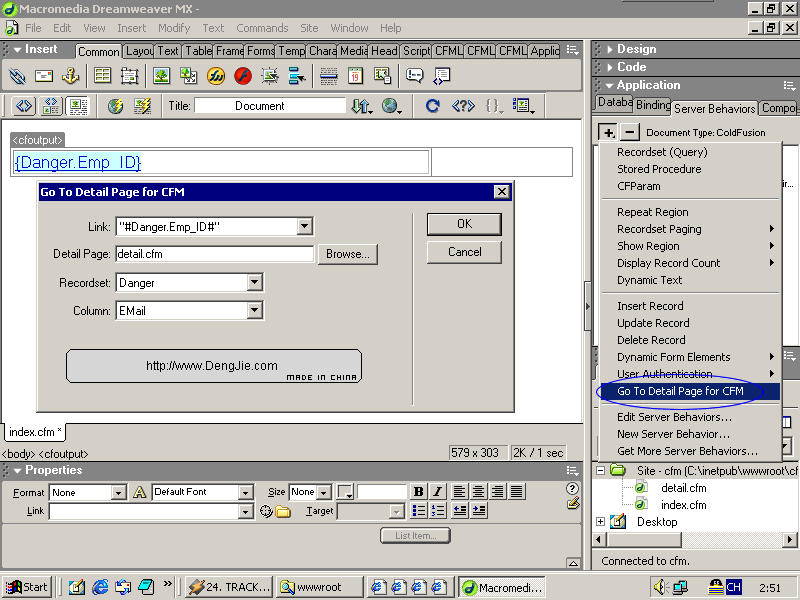Browse for link file folder icon
The width and height of the screenshot is (800, 600).
click(x=283, y=511)
